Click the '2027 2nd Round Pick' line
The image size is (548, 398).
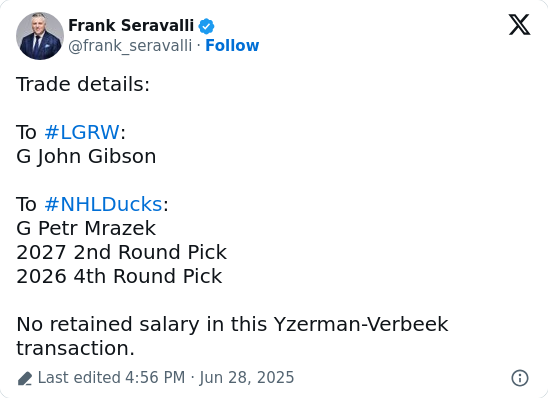[x=122, y=252]
